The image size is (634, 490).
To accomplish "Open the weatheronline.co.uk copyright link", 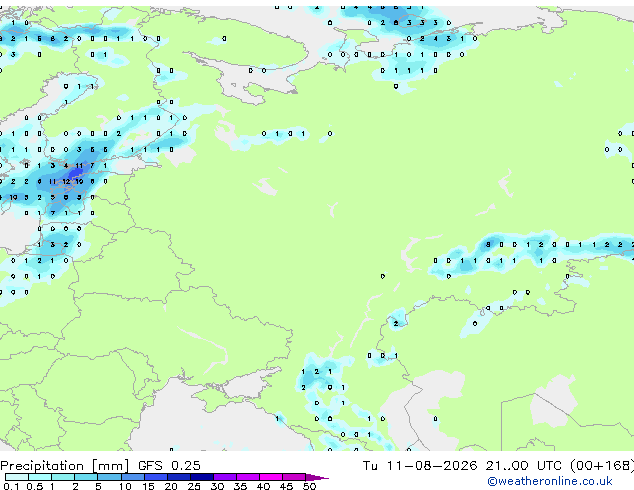I will point(550,481).
